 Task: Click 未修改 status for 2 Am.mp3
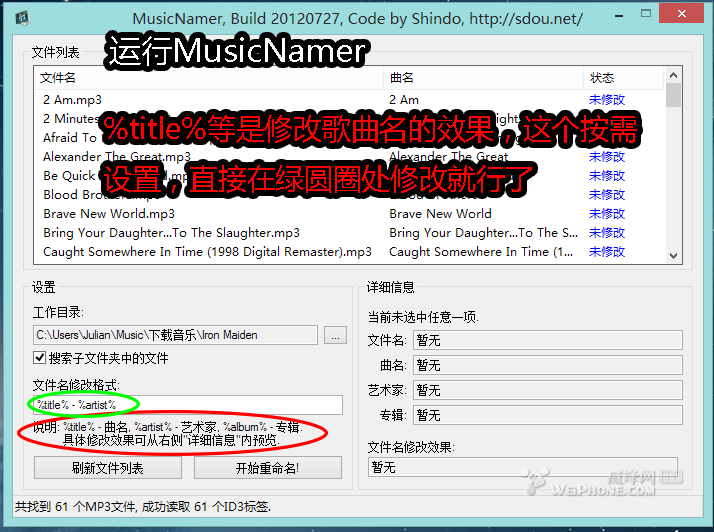point(607,100)
